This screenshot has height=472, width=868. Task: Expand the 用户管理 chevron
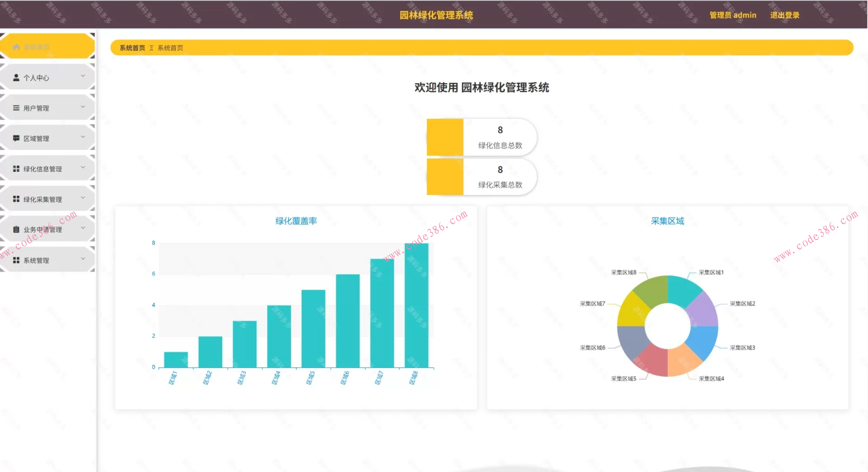pos(83,107)
